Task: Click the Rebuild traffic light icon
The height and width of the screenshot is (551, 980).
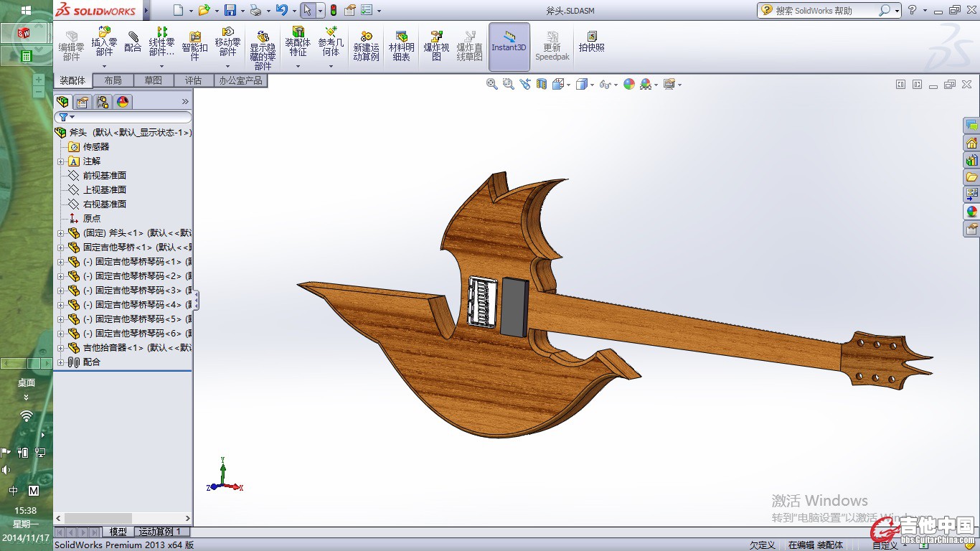Action: [x=334, y=10]
